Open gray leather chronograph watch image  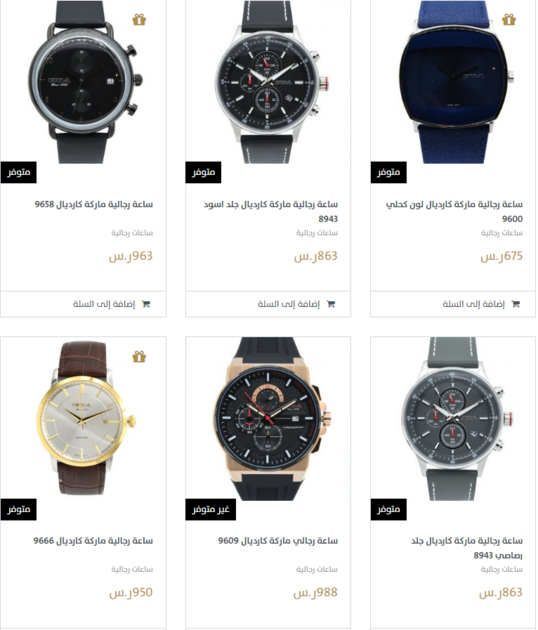click(x=453, y=419)
